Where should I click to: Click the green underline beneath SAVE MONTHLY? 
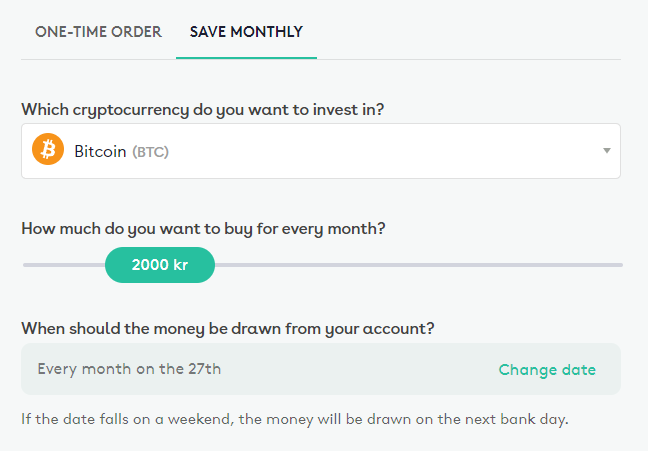pyautogui.click(x=246, y=58)
